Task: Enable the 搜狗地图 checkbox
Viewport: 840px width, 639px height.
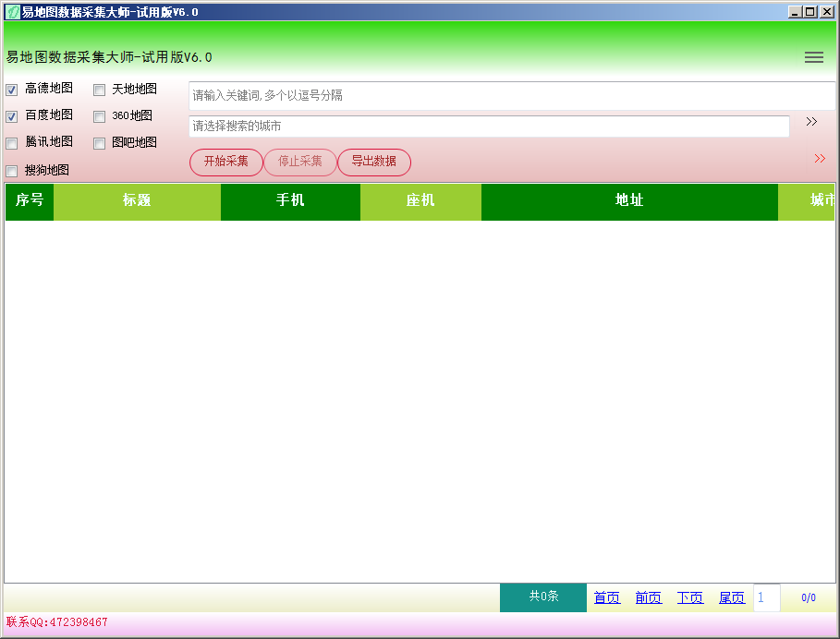Action: (x=12, y=171)
